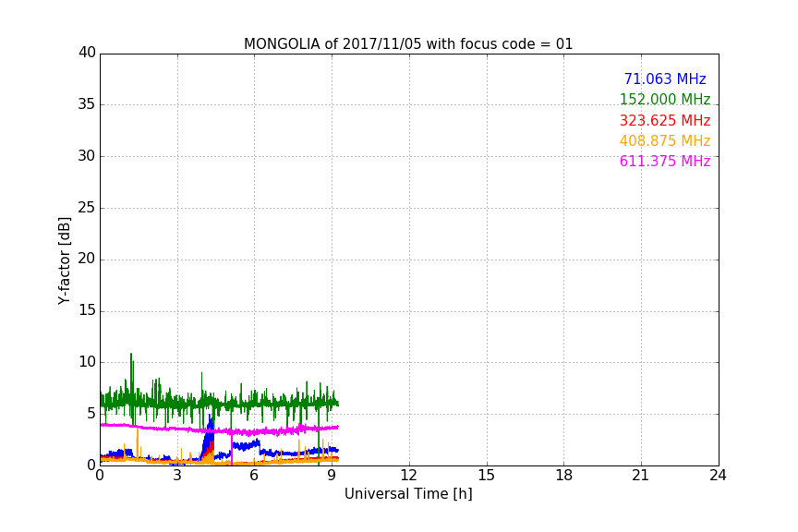Click the x-axis tick label 3
Screen dimensions: 798x532
[177, 476]
